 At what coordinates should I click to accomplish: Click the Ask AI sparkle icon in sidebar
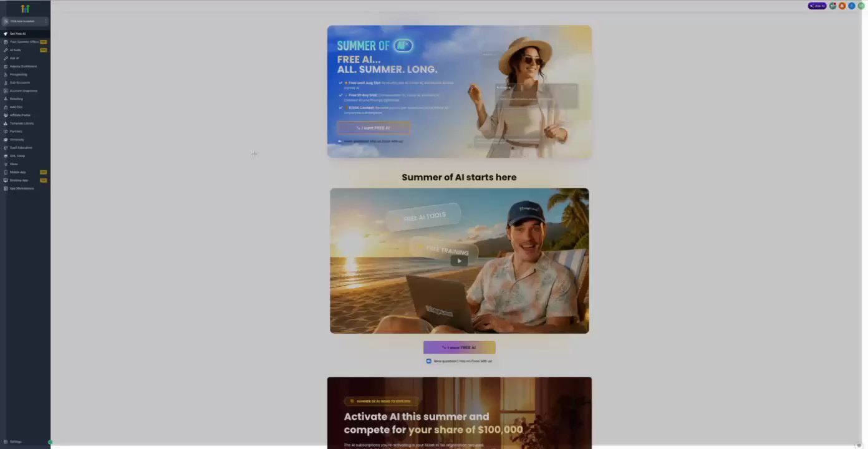pyautogui.click(x=6, y=58)
